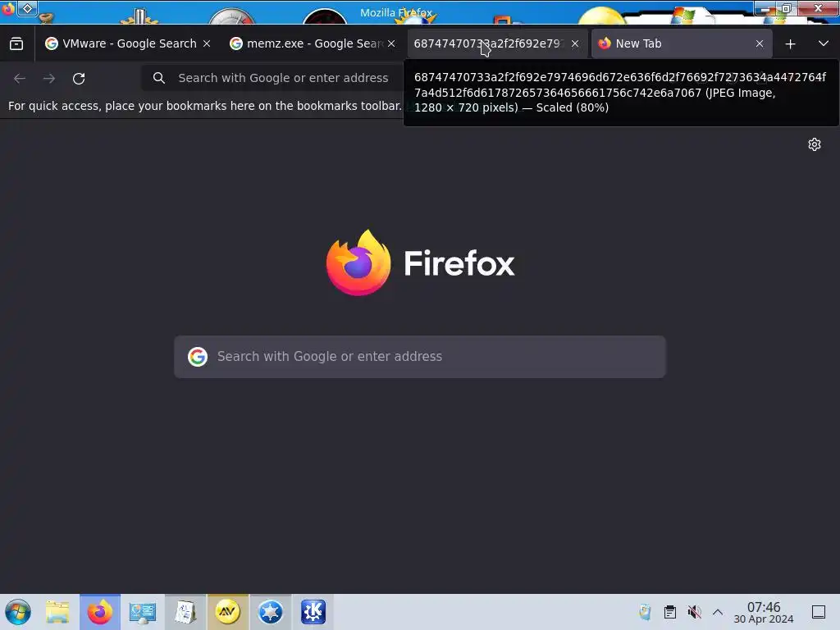The height and width of the screenshot is (630, 840).
Task: Open window menu Firefox icon in title bar
Action: 8,8
